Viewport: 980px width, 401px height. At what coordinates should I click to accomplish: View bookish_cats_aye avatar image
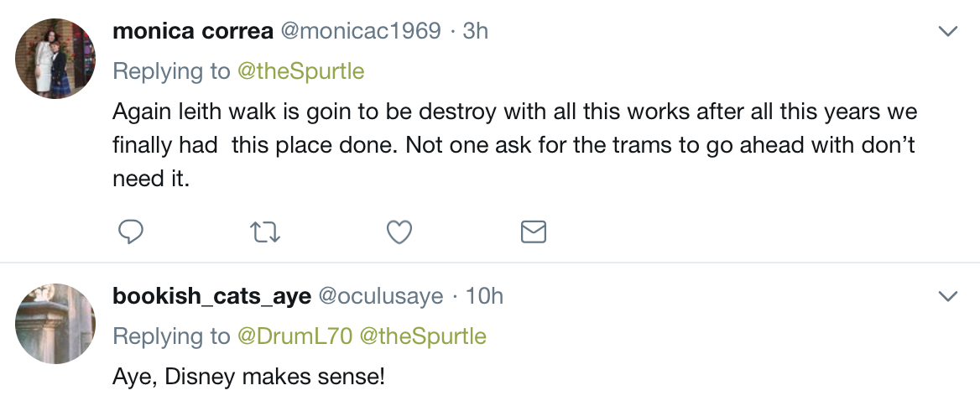pos(55,324)
